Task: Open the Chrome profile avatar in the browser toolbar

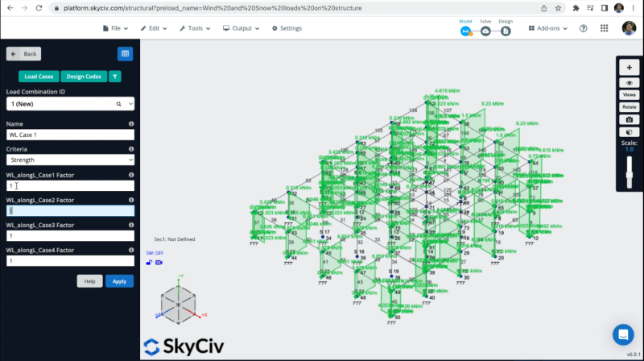Action: click(619, 8)
